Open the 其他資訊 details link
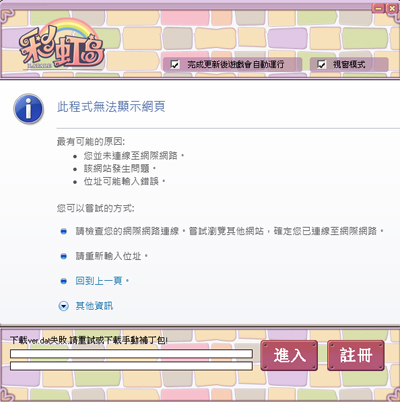Screen dimensions: 400x402 point(94,306)
